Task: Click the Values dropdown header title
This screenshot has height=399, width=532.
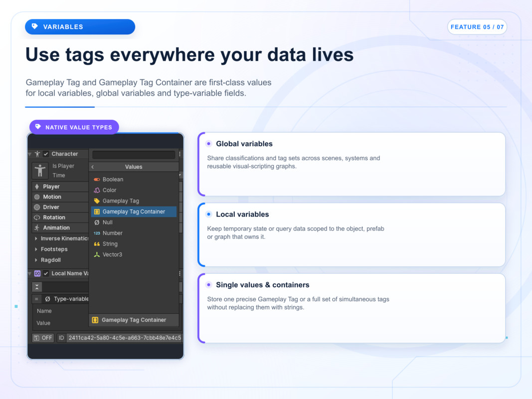Action: click(x=134, y=167)
